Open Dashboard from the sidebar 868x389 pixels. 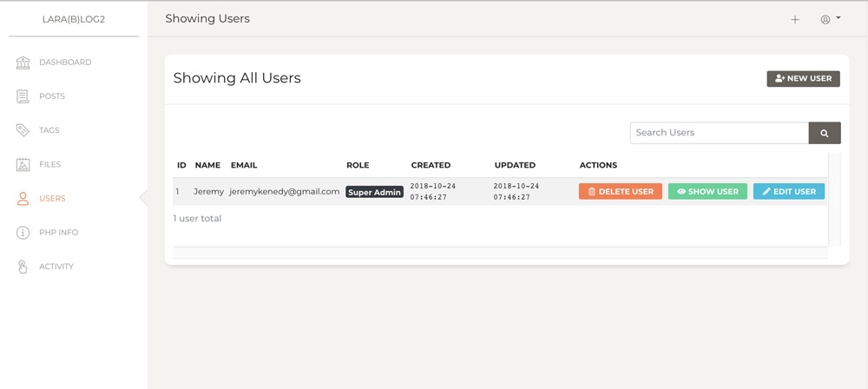pos(65,62)
